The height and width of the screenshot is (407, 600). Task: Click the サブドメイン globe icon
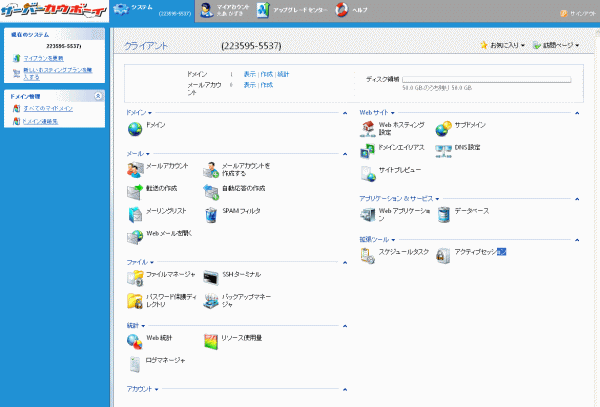[443, 127]
